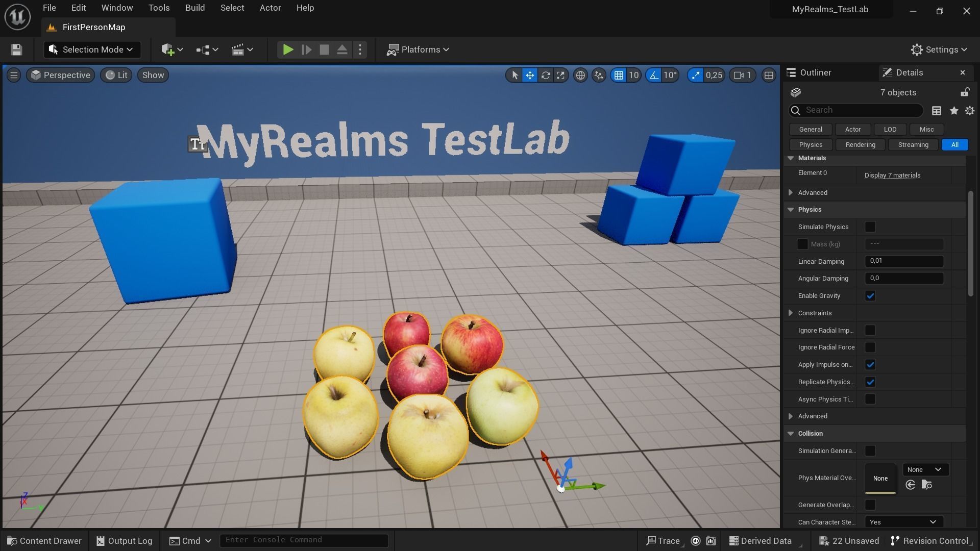
Task: Filter details by Rendering category
Action: [x=860, y=145]
